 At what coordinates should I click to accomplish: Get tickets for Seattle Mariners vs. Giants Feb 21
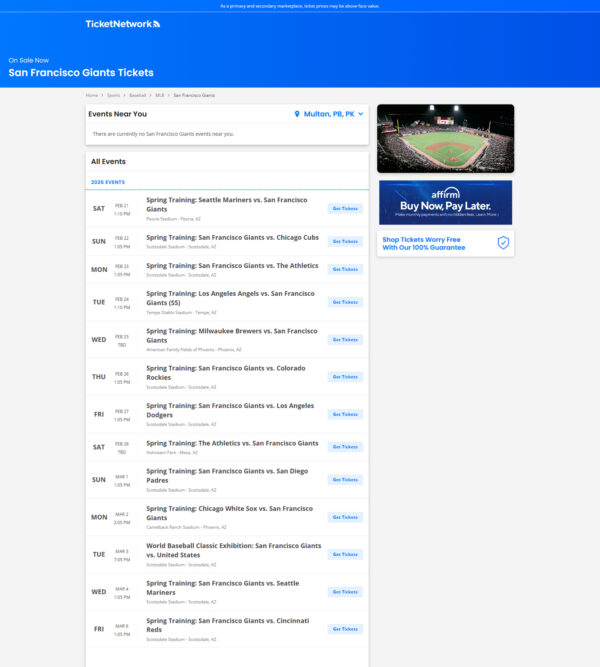pyautogui.click(x=345, y=208)
